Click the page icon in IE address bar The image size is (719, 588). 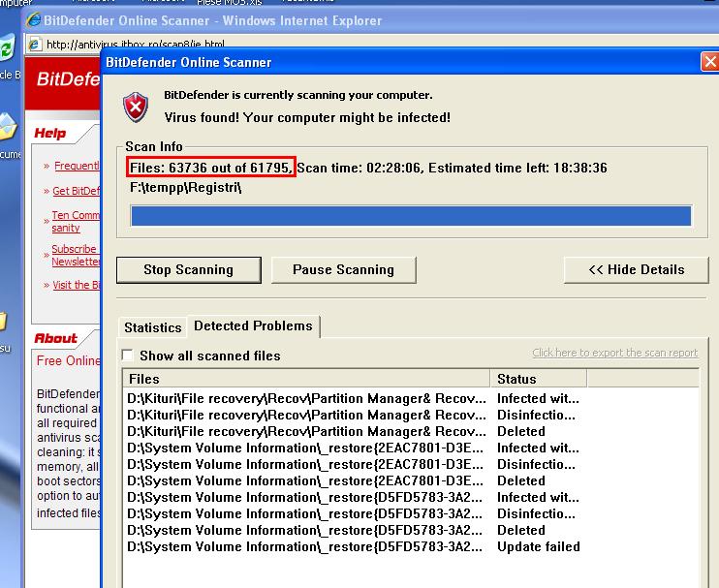pos(34,45)
